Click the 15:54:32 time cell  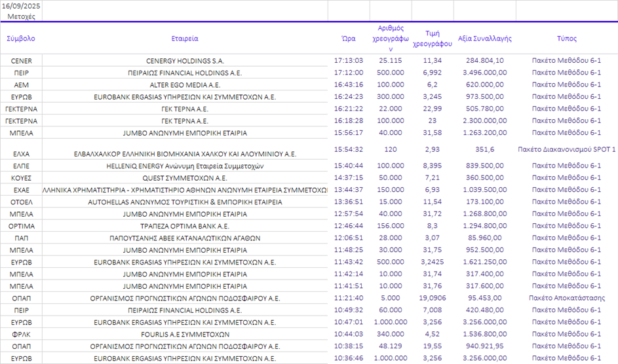(349, 149)
